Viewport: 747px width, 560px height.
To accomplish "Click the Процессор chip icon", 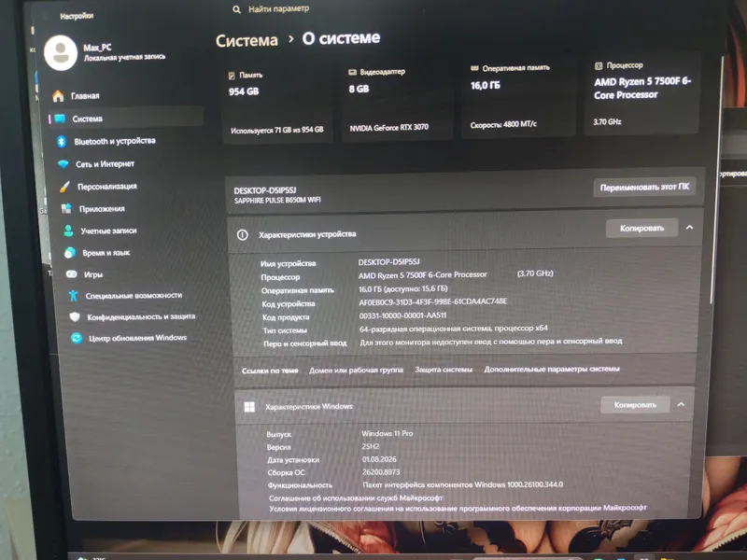I will (x=599, y=66).
